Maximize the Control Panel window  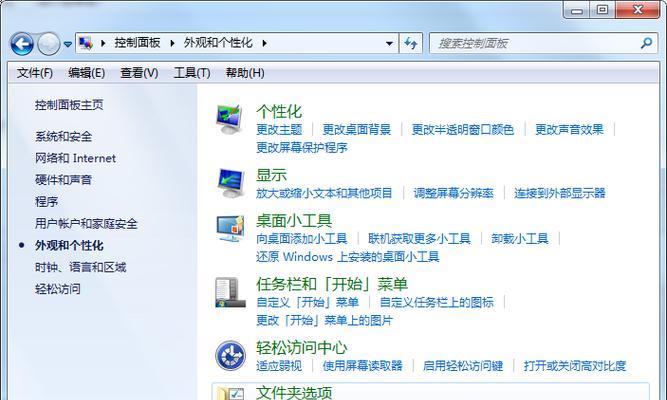point(602,9)
